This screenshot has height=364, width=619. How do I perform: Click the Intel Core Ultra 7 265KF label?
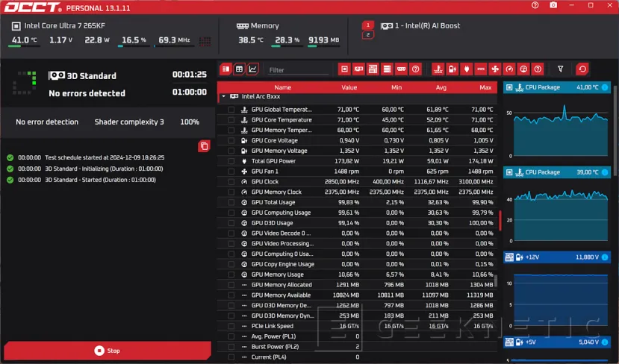tap(64, 25)
